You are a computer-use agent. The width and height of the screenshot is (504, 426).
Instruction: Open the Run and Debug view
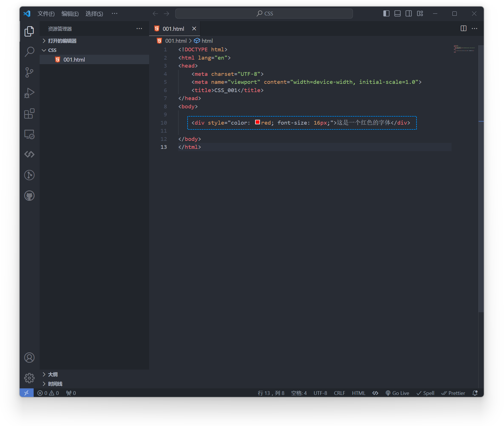(x=29, y=93)
